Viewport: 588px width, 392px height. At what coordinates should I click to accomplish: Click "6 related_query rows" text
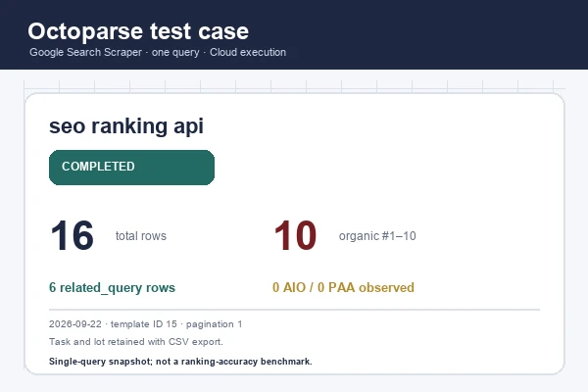[x=112, y=288]
